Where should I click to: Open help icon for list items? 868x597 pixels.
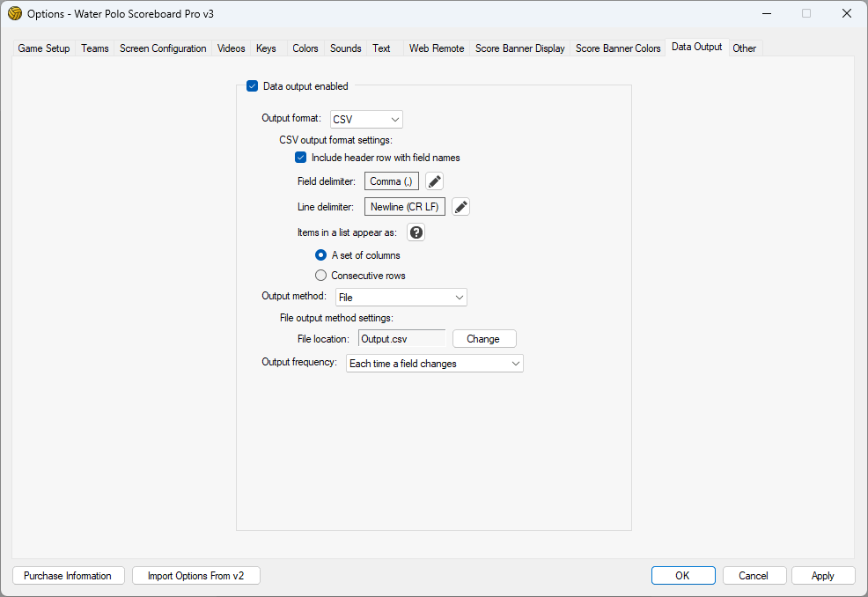(x=416, y=232)
